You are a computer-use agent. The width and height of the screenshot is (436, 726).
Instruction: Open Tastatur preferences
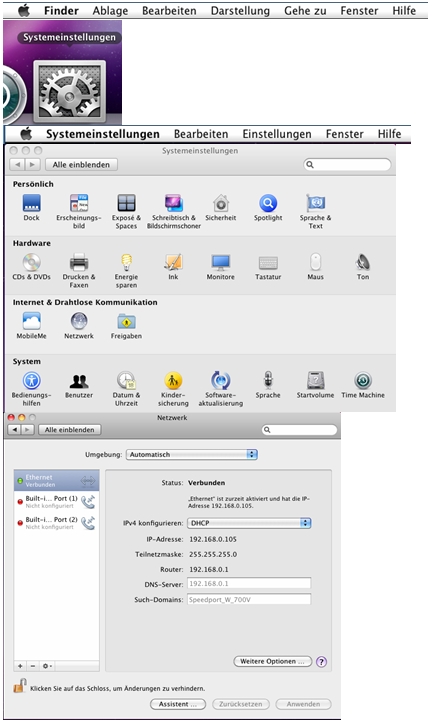coord(268,267)
